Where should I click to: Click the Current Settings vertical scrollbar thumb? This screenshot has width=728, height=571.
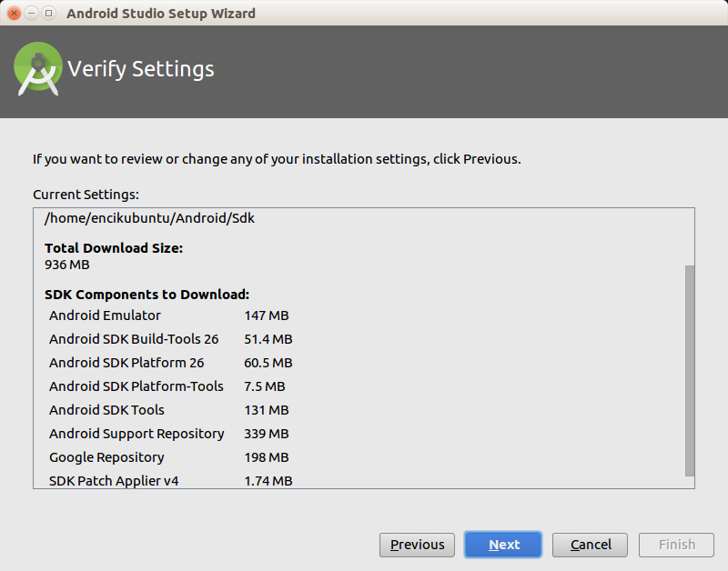click(689, 369)
